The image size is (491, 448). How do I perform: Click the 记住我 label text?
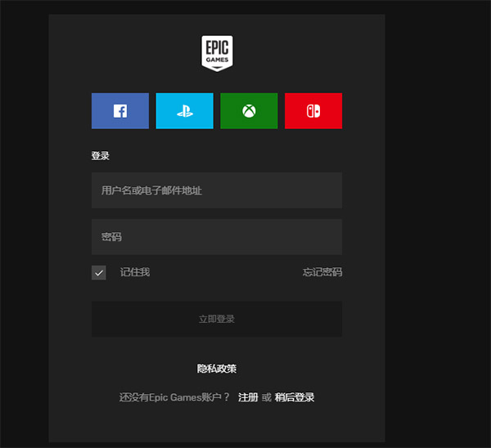click(x=135, y=272)
